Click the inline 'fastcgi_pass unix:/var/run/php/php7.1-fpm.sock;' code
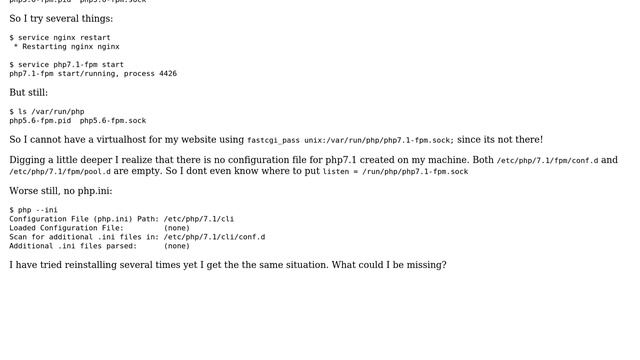 351,140
